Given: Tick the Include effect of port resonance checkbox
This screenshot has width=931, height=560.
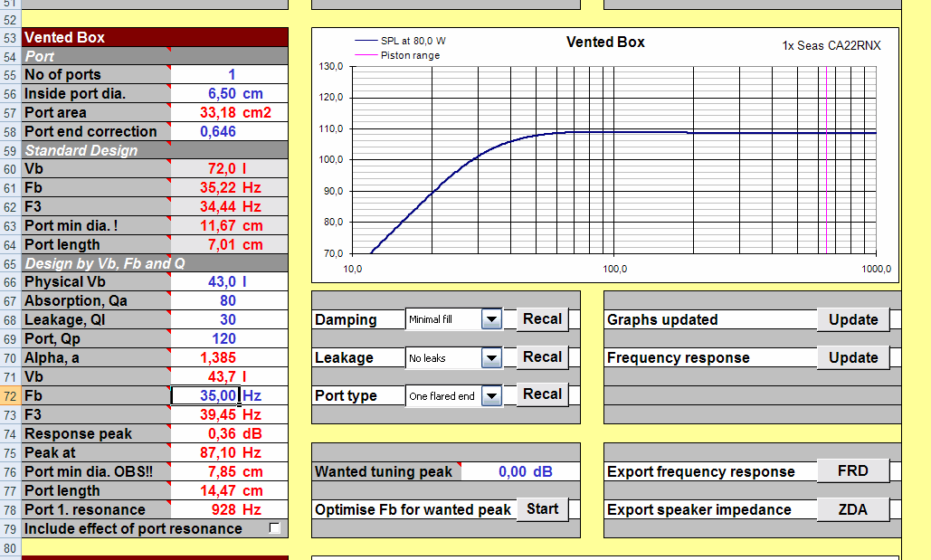Looking at the screenshot, I should coord(275,528).
